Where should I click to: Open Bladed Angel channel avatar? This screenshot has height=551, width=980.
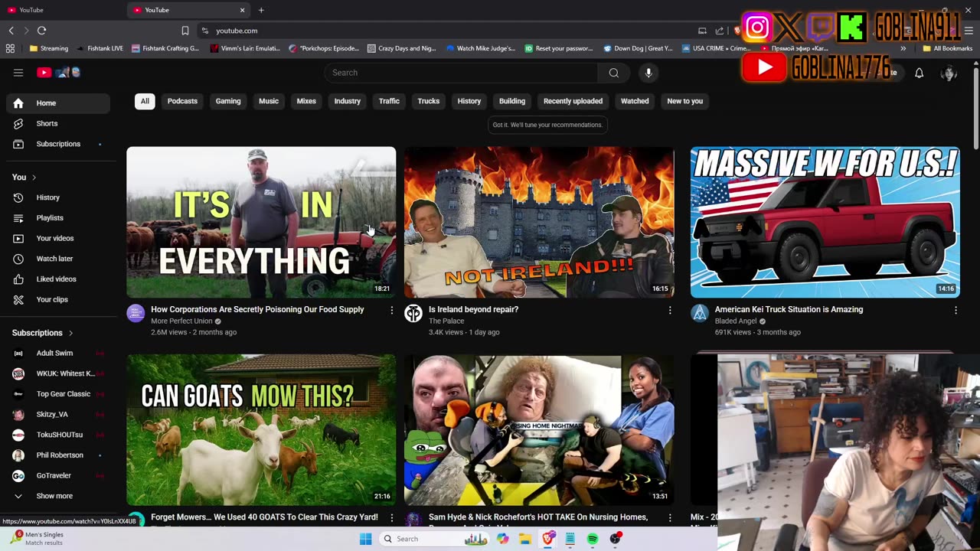tap(700, 313)
